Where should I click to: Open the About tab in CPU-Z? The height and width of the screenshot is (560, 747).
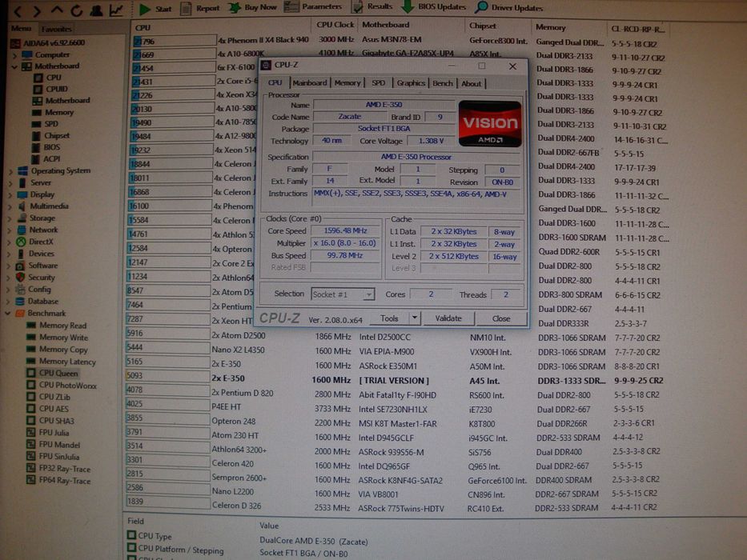(x=471, y=84)
